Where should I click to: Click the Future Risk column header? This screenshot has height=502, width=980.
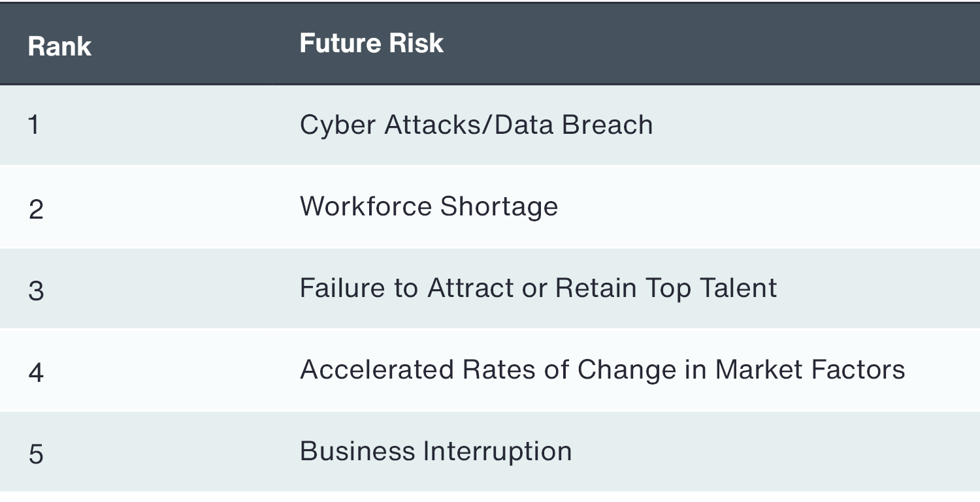pos(371,44)
